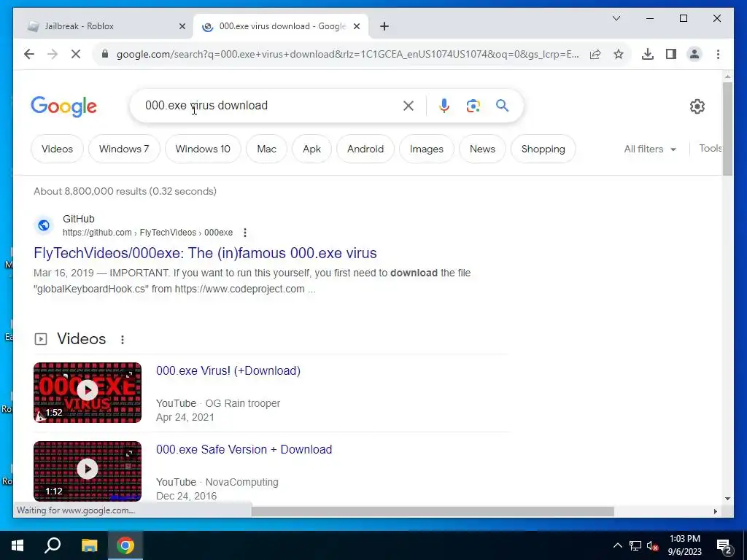This screenshot has height=560, width=747.
Task: Click the GitHub result site favicon
Action: tap(44, 225)
